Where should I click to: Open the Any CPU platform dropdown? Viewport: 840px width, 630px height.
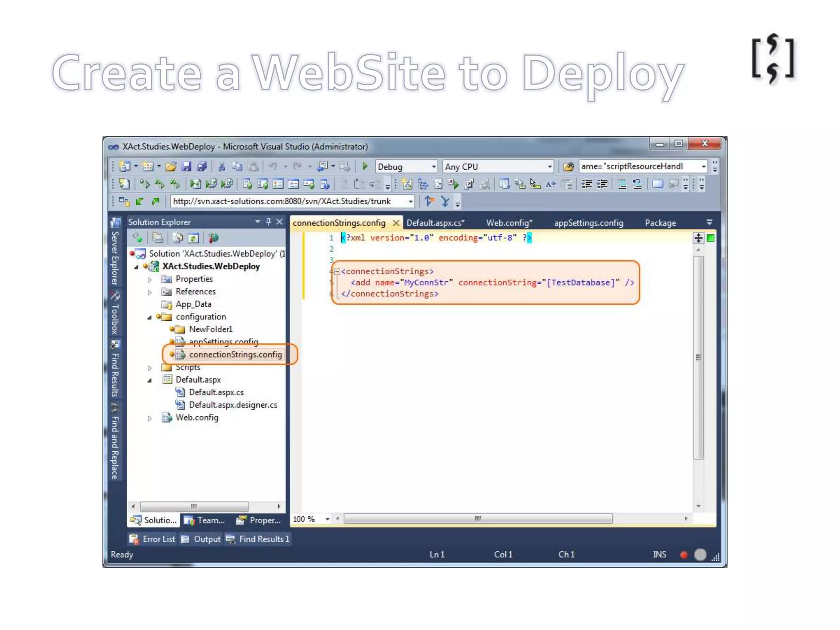click(550, 167)
